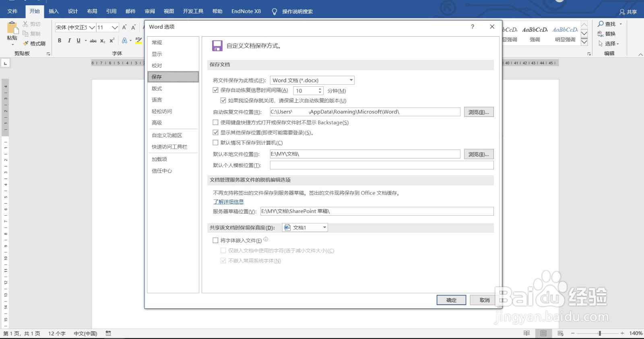Open the Select dropdown arrow

point(618,44)
